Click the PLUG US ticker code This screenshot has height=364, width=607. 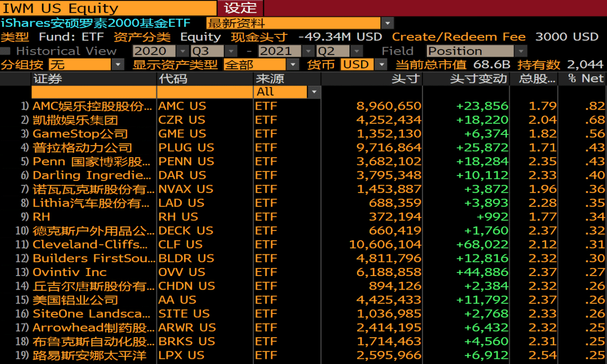coord(186,148)
